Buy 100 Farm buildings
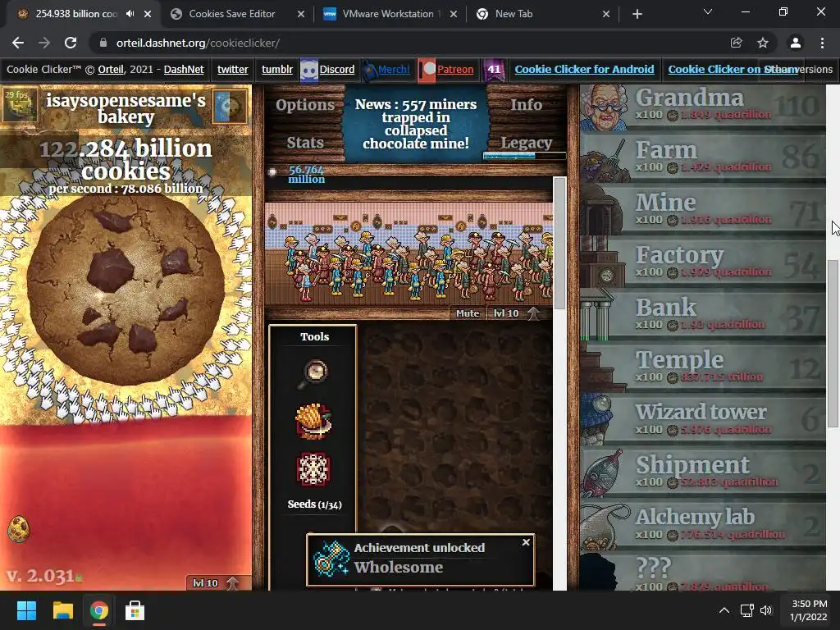This screenshot has width=840, height=630. click(x=702, y=158)
